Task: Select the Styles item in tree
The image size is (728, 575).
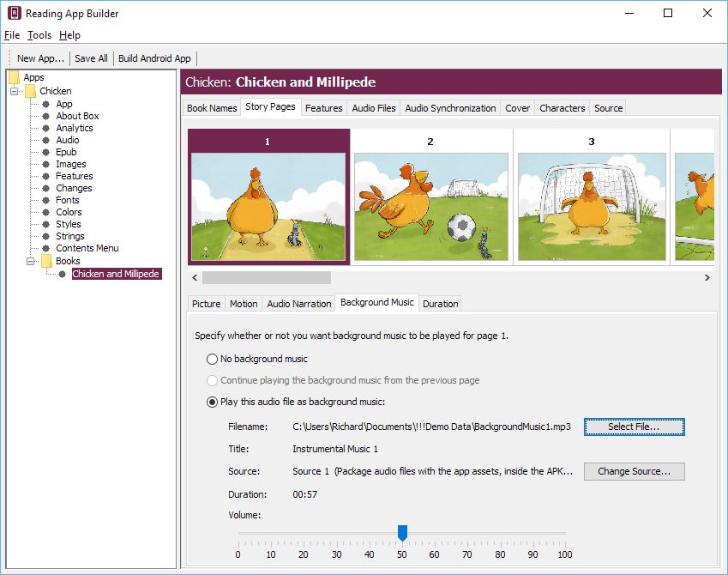Action: [69, 225]
